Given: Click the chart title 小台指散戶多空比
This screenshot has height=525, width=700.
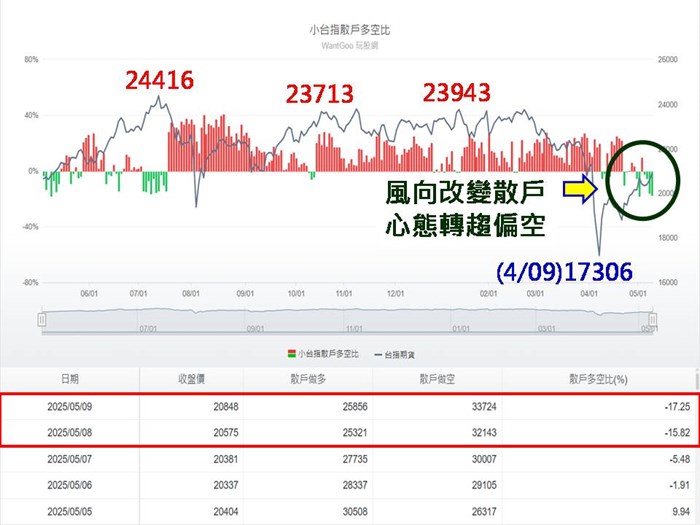Looking at the screenshot, I should click(349, 30).
